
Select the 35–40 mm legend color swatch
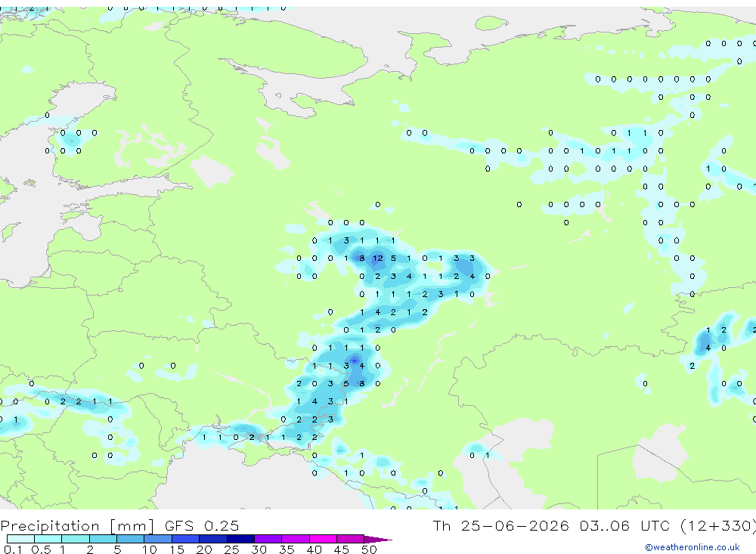296,539
